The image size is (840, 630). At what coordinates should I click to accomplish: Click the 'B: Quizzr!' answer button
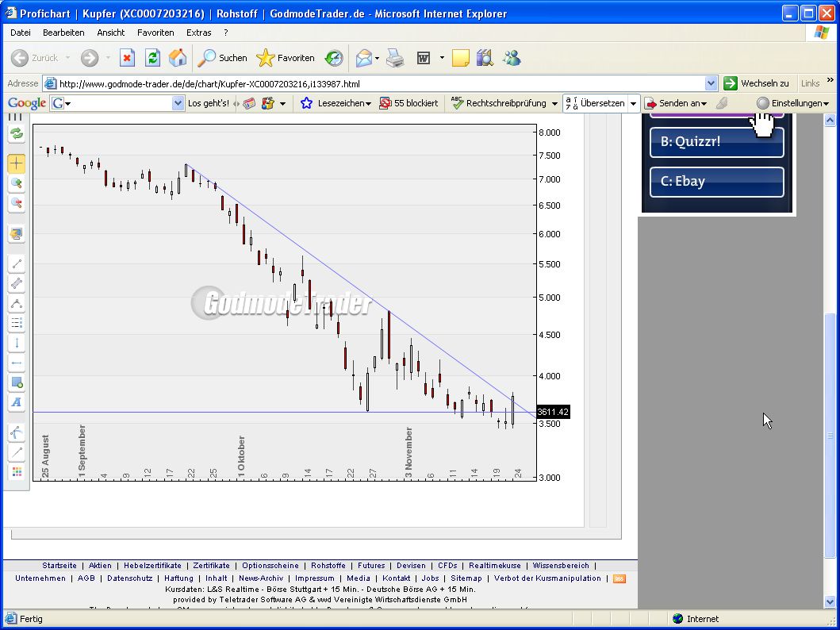(x=716, y=143)
